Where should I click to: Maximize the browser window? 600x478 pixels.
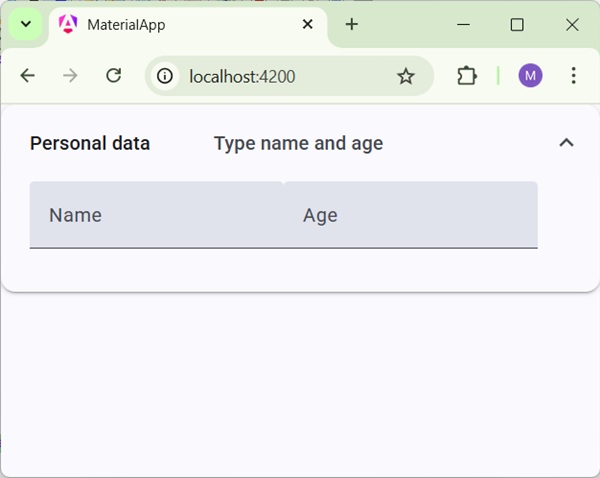pos(517,25)
